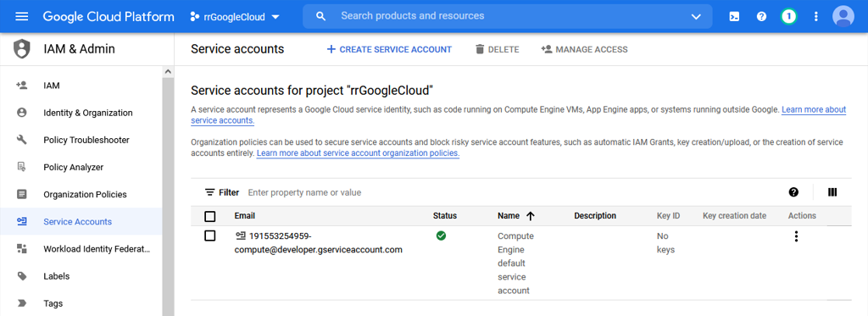Focus the Filter property input field

(509, 192)
